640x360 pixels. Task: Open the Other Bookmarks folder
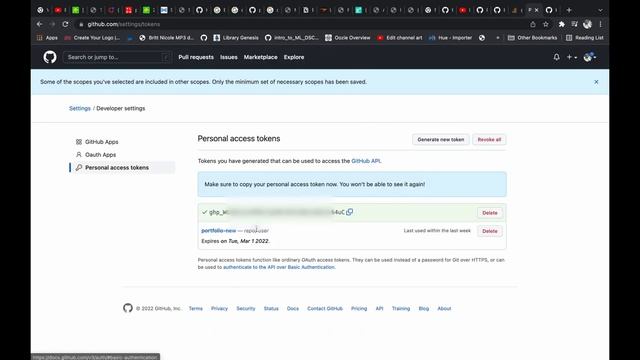[533, 38]
